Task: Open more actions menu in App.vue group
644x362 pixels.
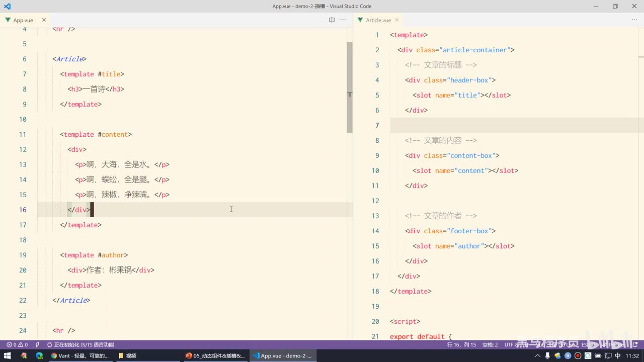Action: (343, 20)
